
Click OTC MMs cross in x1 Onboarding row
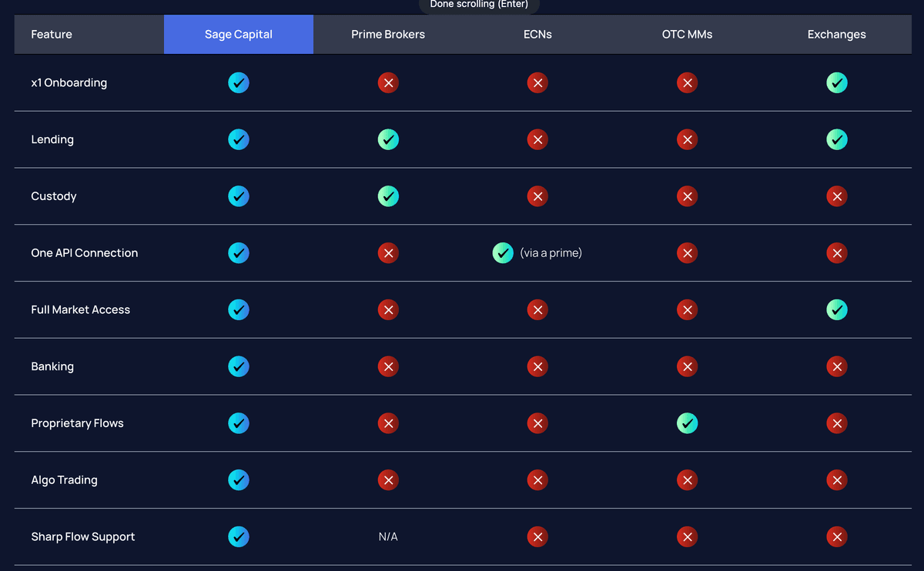687,82
